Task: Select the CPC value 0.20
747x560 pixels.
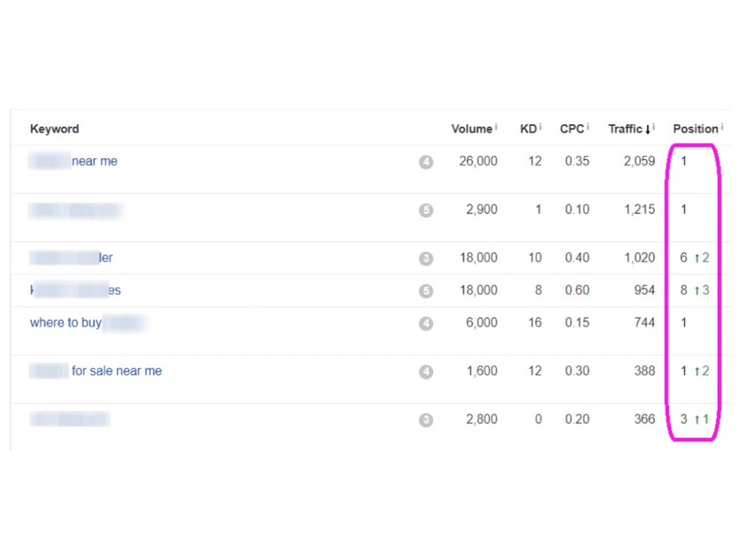Action: click(577, 419)
